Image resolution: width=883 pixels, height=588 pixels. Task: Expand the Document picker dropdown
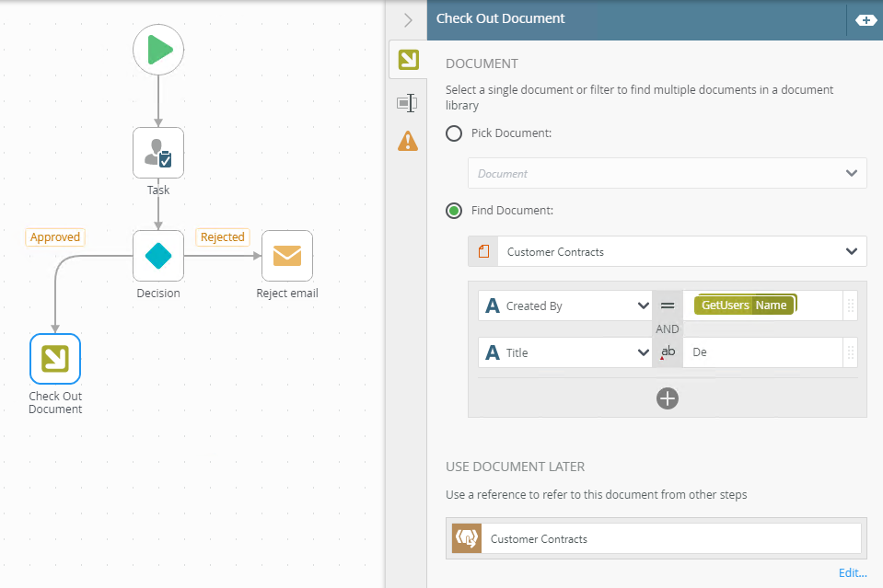click(x=851, y=173)
